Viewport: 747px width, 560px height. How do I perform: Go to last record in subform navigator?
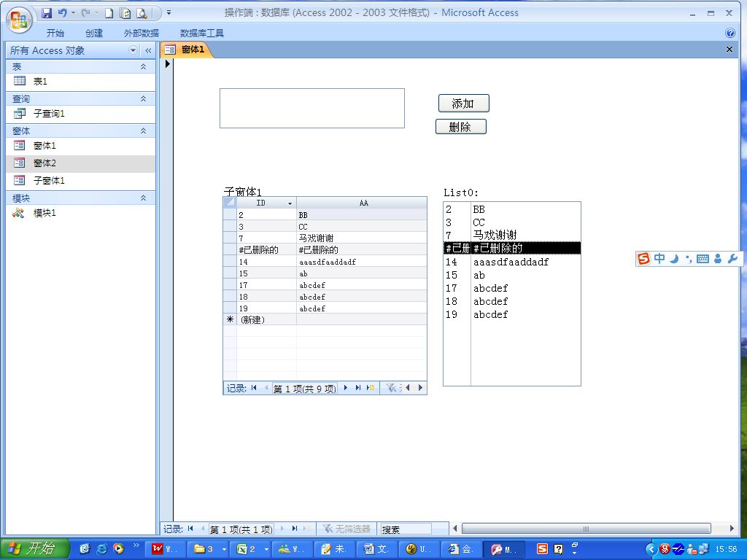pos(357,388)
